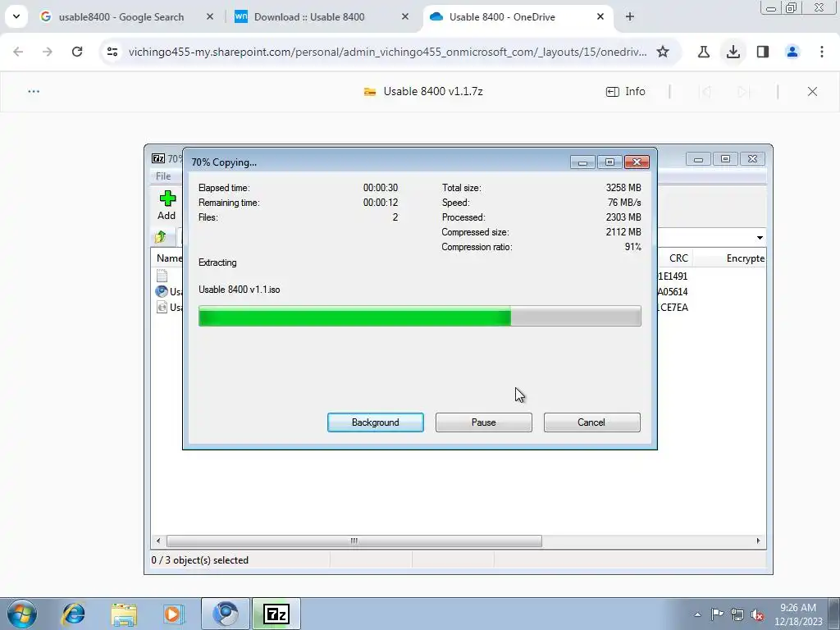Open a new browser tab
This screenshot has height=630, width=840.
630,16
